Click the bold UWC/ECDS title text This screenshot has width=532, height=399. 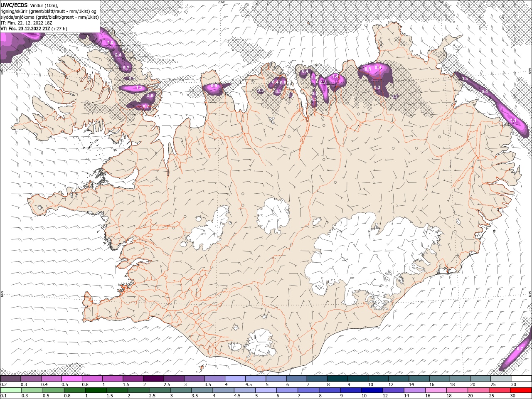[15, 5]
